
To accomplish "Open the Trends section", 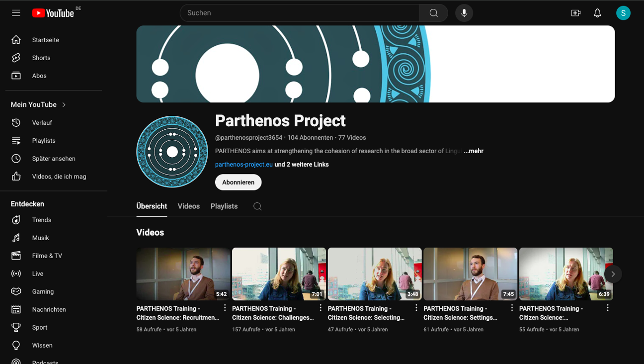I will coord(41,220).
